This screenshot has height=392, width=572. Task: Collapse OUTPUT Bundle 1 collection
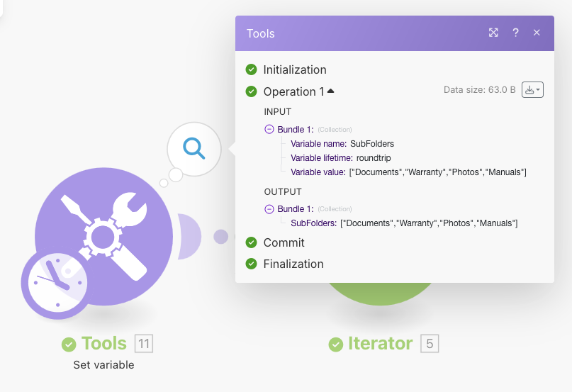269,209
